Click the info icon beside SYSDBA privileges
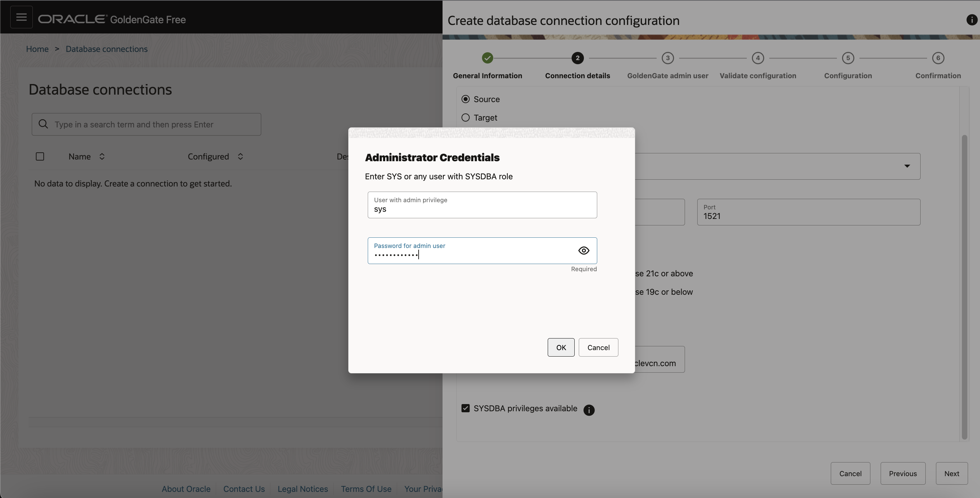Screen dimensions: 980x498 click(x=589, y=410)
